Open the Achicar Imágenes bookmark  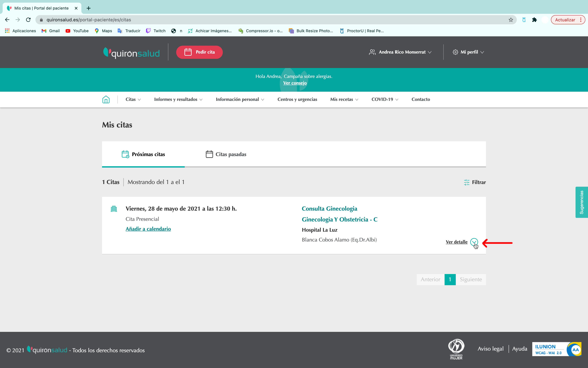pos(210,31)
